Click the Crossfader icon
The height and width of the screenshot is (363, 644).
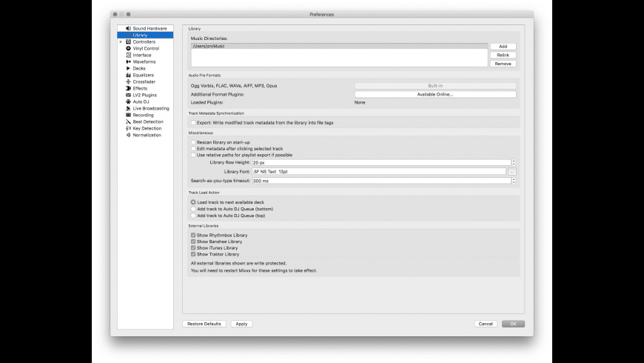(128, 81)
